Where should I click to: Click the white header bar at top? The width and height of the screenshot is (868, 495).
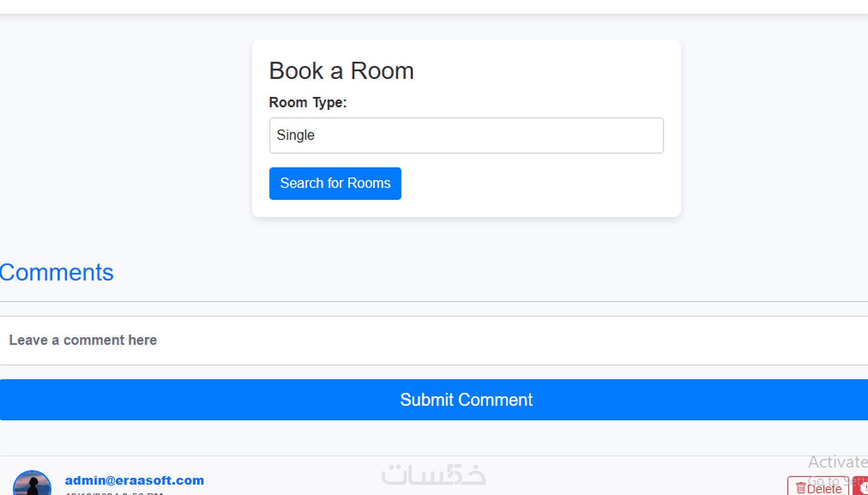tap(434, 6)
